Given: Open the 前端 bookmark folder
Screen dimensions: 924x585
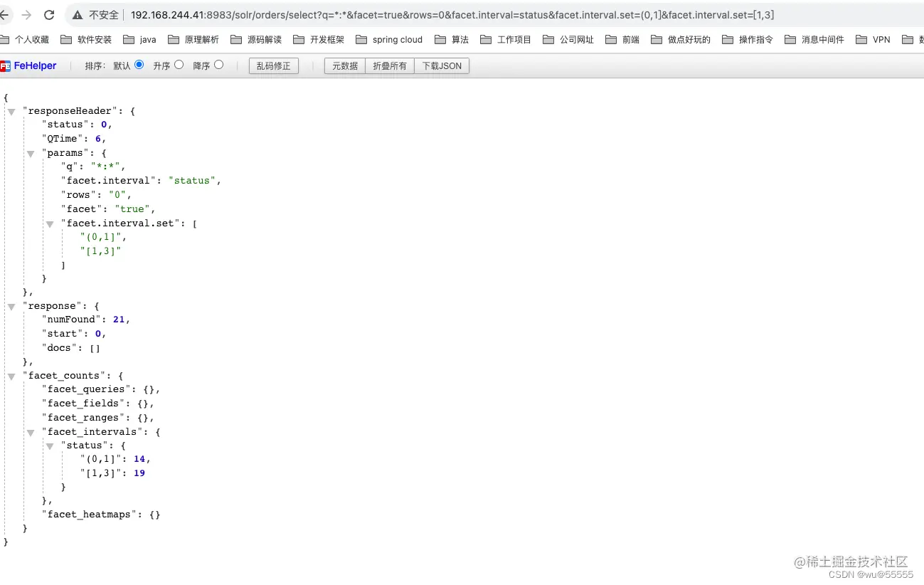Looking at the screenshot, I should [x=622, y=40].
